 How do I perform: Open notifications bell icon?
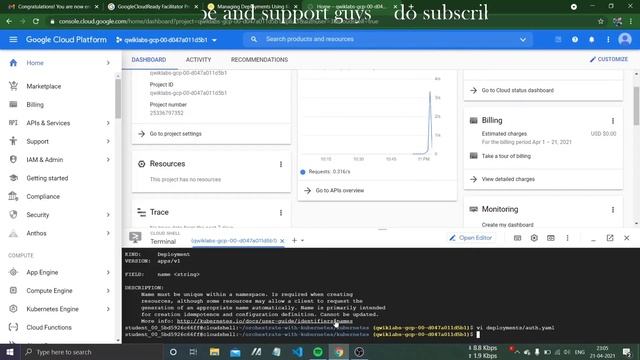pyautogui.click(x=591, y=40)
